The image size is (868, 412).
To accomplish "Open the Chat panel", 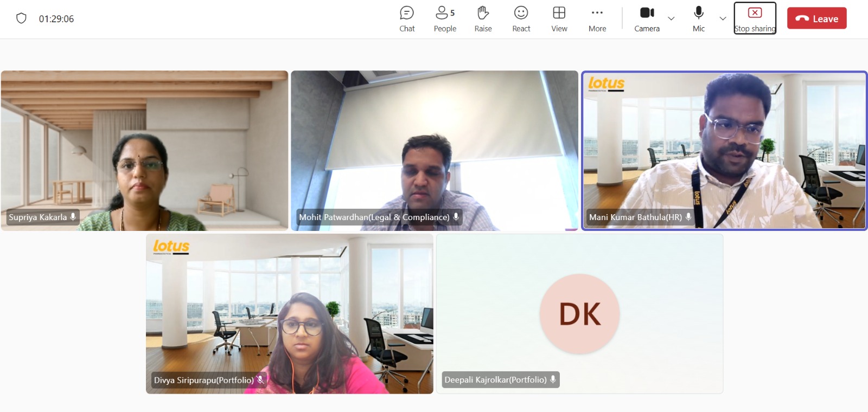I will pyautogui.click(x=407, y=19).
